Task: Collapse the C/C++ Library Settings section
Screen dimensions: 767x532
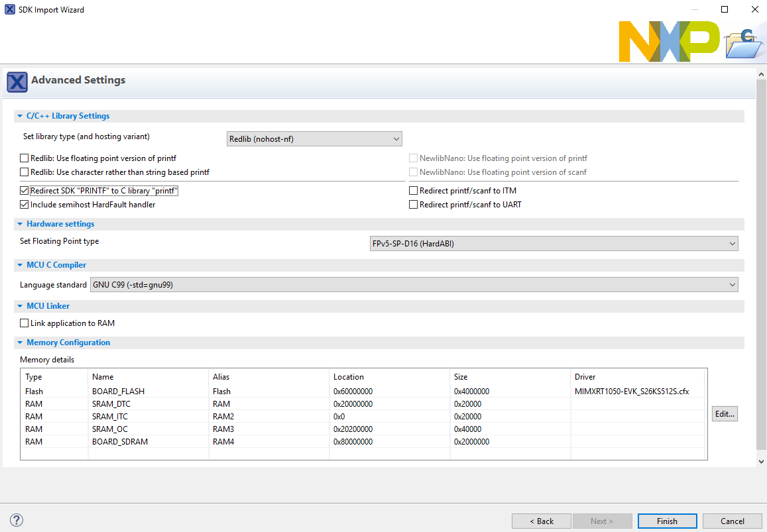Action: click(20, 116)
